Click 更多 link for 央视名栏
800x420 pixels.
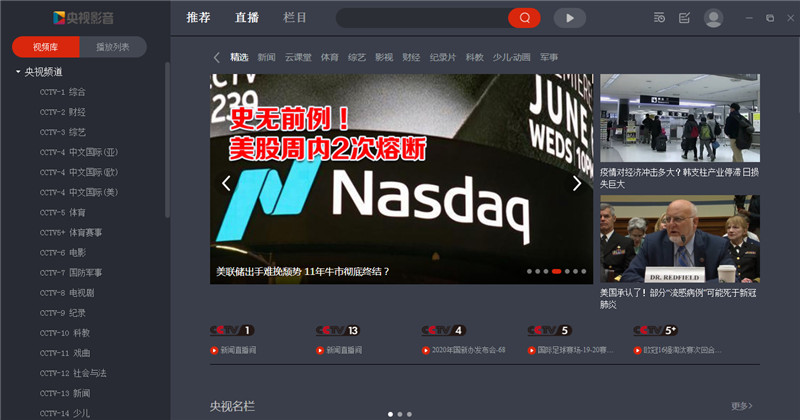pyautogui.click(x=742, y=406)
